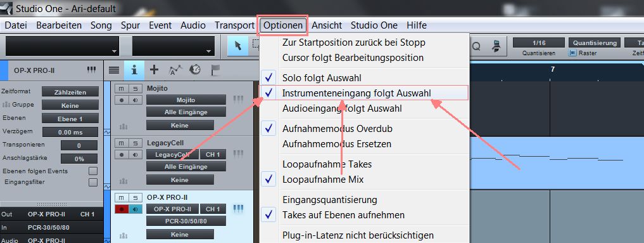Open Mojito's Alle Eingänge input dropdown
The height and width of the screenshot is (243, 644).
pos(186,112)
